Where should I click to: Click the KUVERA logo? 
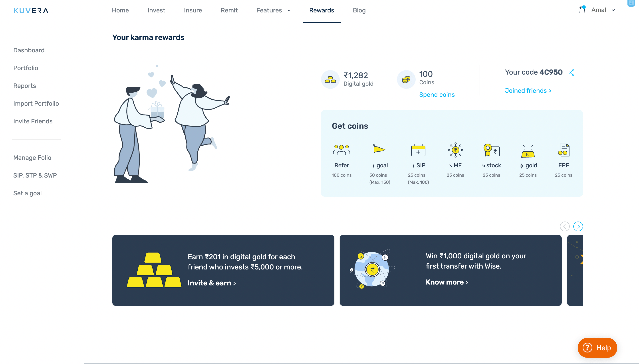[31, 10]
